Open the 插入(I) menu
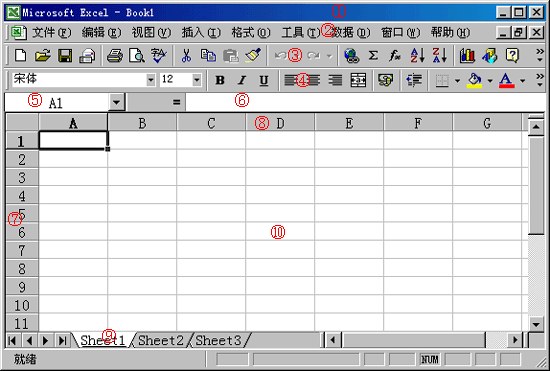Viewport: 550px width, 371px height. click(201, 33)
